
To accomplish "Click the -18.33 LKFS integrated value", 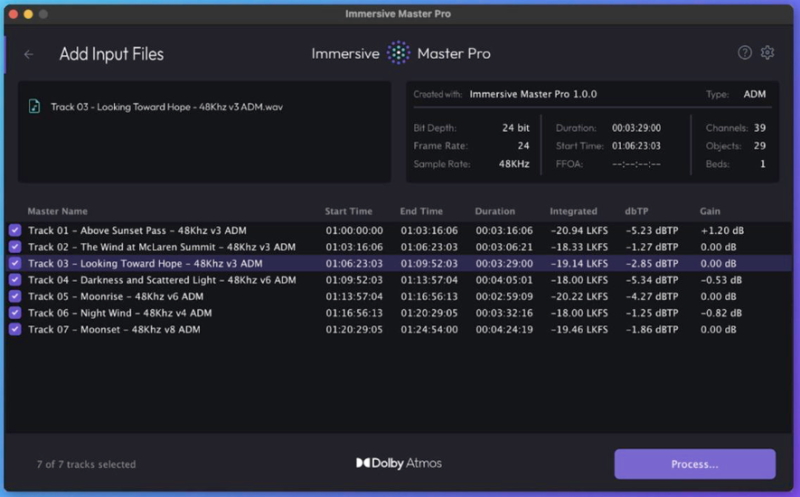I will [x=579, y=247].
